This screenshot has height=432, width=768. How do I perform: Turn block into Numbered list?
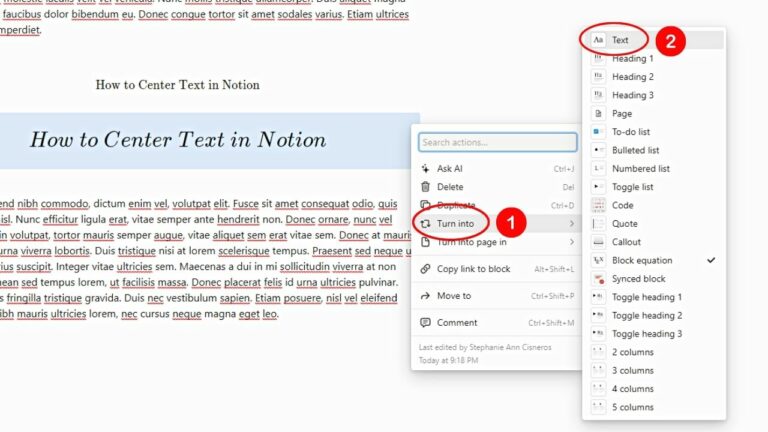(654, 168)
